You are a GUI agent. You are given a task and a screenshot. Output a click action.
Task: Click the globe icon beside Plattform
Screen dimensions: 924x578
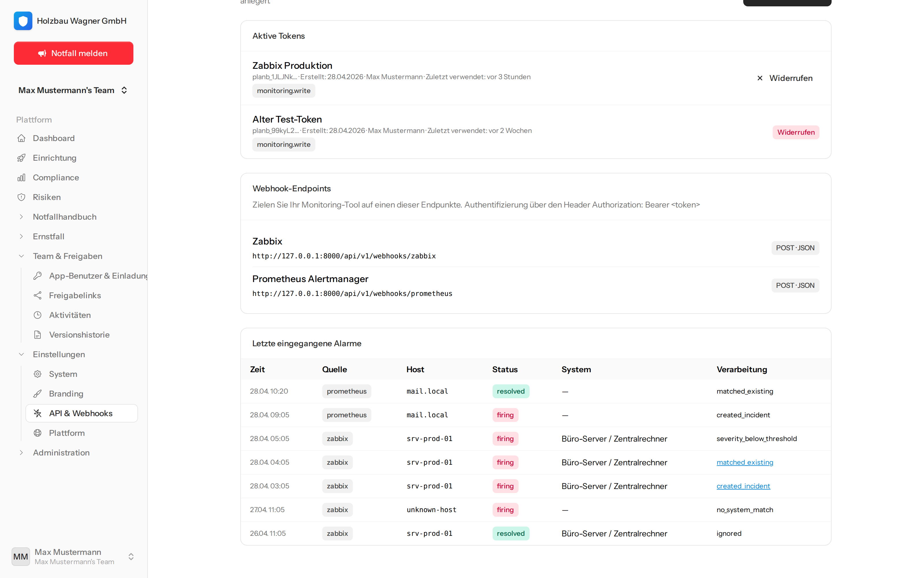coord(38,433)
